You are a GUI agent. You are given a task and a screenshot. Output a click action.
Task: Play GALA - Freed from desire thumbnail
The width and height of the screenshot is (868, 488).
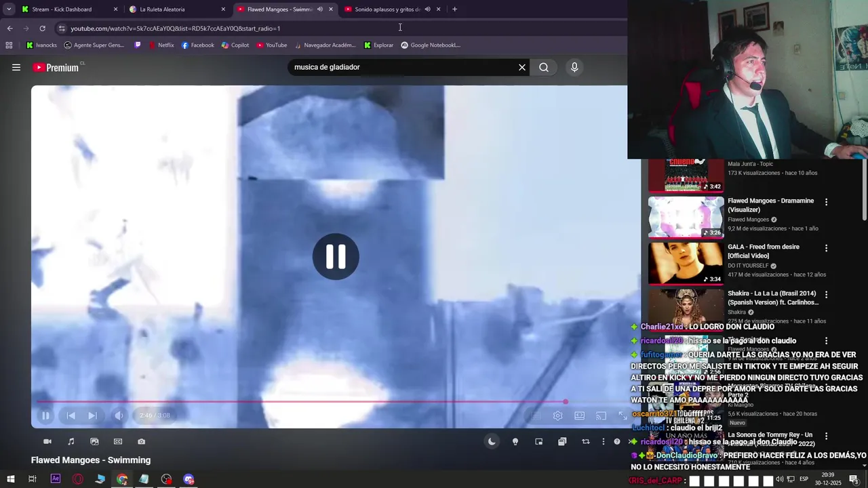click(686, 264)
